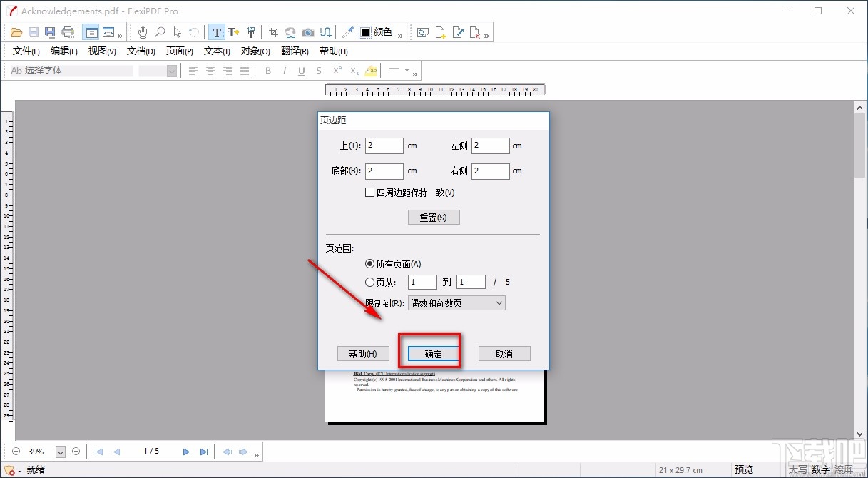The width and height of the screenshot is (868, 478).
Task: Select the Edit Text tool
Action: [x=217, y=31]
